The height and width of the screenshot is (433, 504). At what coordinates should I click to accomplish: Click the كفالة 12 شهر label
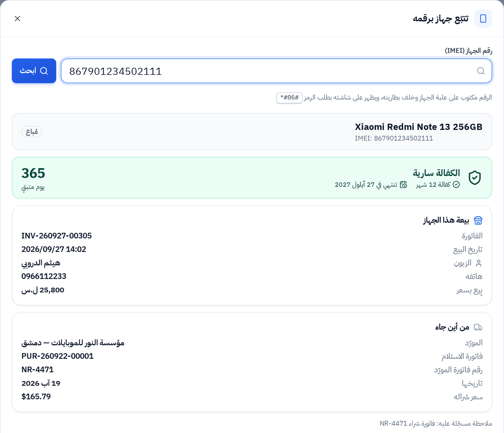pos(433,185)
